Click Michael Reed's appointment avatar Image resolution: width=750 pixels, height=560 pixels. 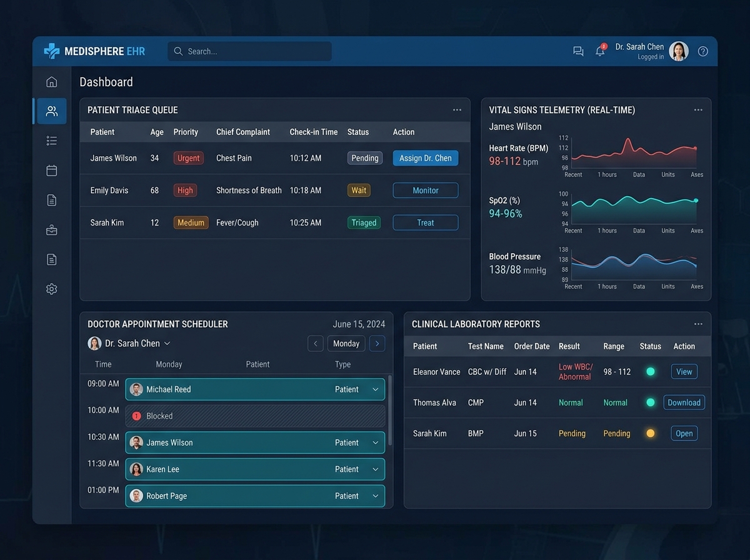click(x=136, y=389)
